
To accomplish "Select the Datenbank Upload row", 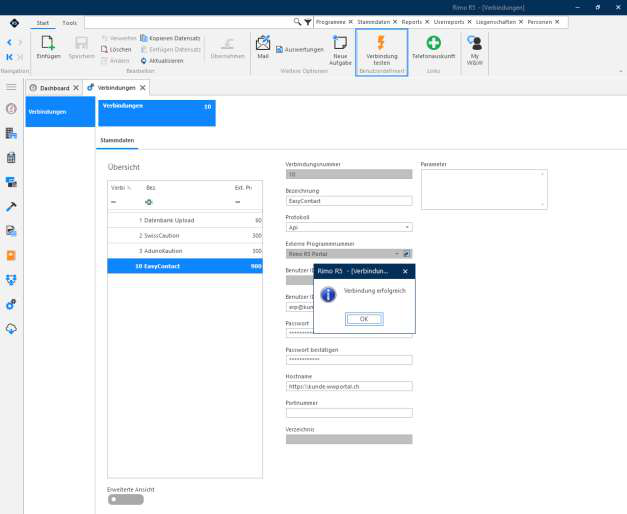I will 185,220.
